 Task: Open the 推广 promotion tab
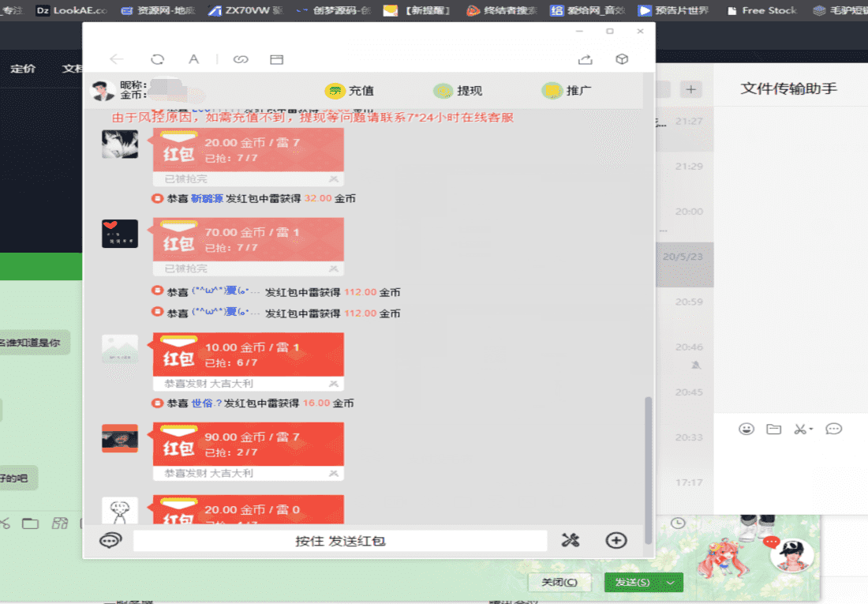click(x=567, y=90)
